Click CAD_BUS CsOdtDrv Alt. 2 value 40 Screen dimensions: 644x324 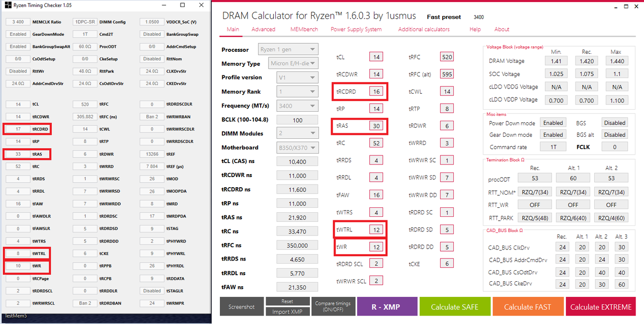tap(601, 272)
